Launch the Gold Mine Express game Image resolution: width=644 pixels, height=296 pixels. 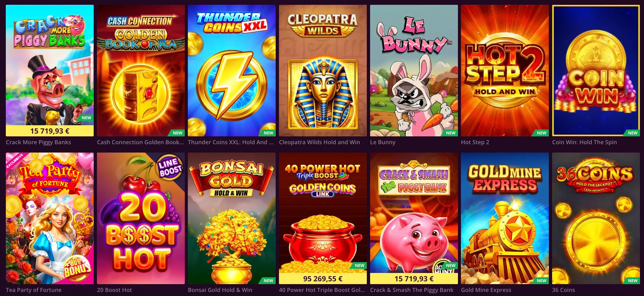click(x=505, y=218)
